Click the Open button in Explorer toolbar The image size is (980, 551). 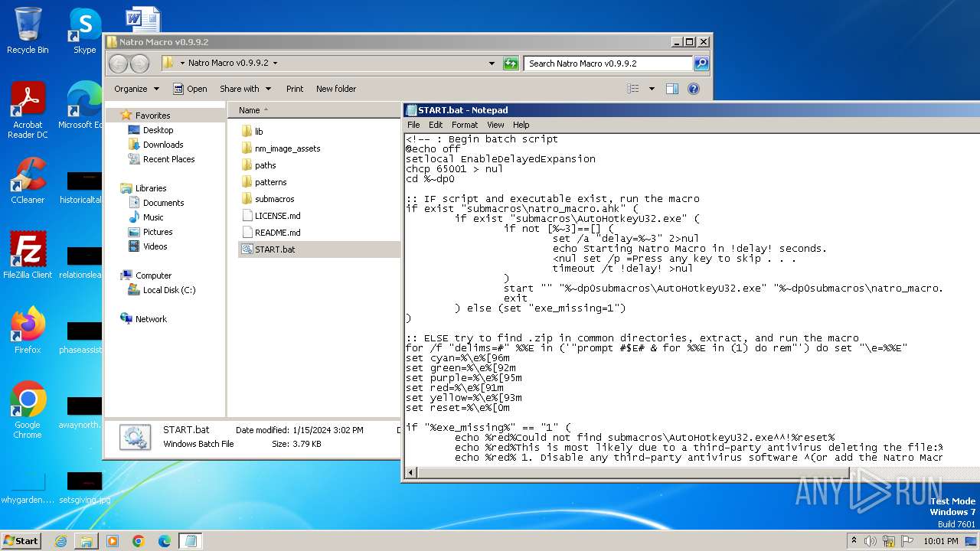(x=190, y=89)
